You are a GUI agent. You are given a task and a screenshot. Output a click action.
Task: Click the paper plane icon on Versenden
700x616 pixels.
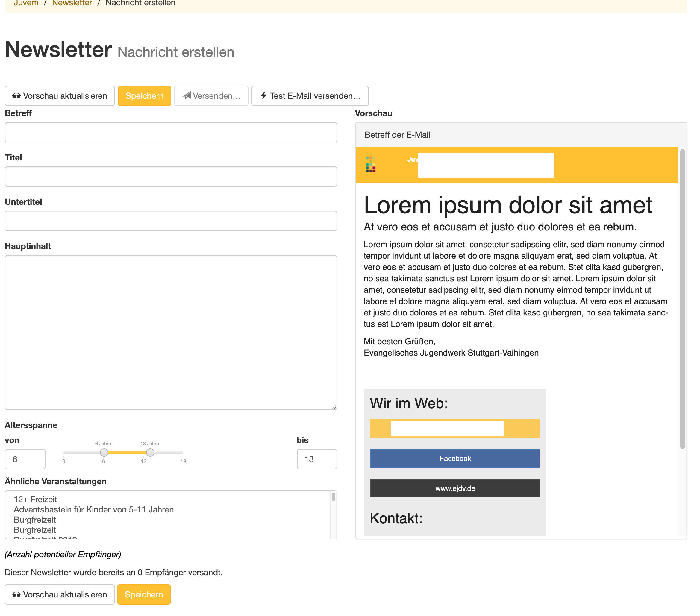coord(187,95)
